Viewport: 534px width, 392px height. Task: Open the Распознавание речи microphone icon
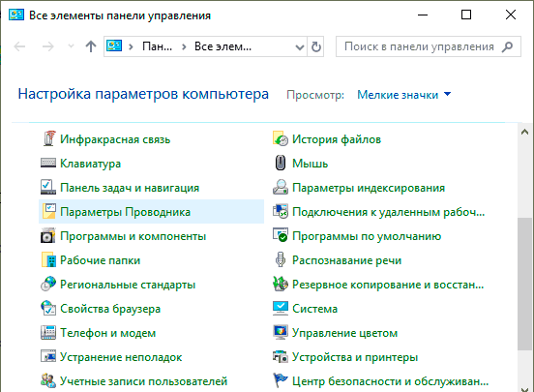tap(281, 259)
